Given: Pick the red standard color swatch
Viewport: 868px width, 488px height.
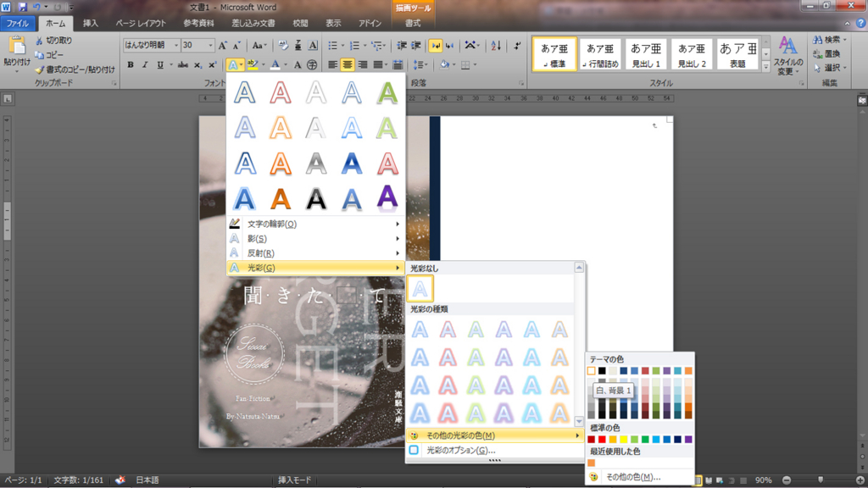Looking at the screenshot, I should (x=602, y=440).
